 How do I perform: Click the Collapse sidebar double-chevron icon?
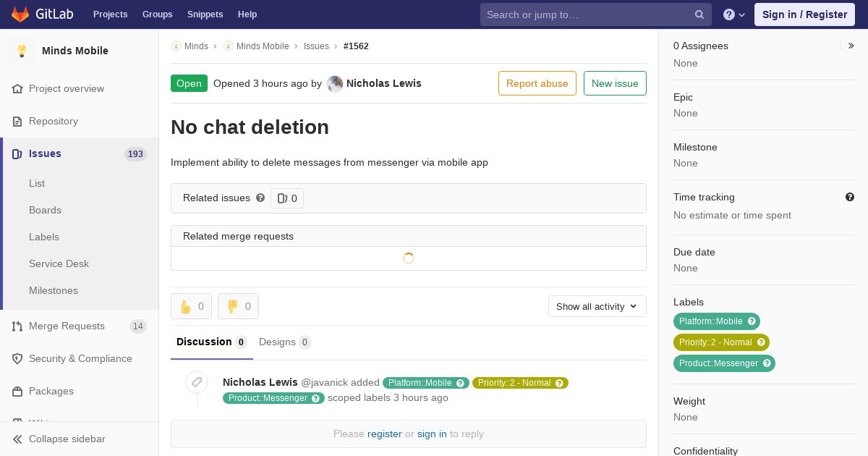point(17,439)
